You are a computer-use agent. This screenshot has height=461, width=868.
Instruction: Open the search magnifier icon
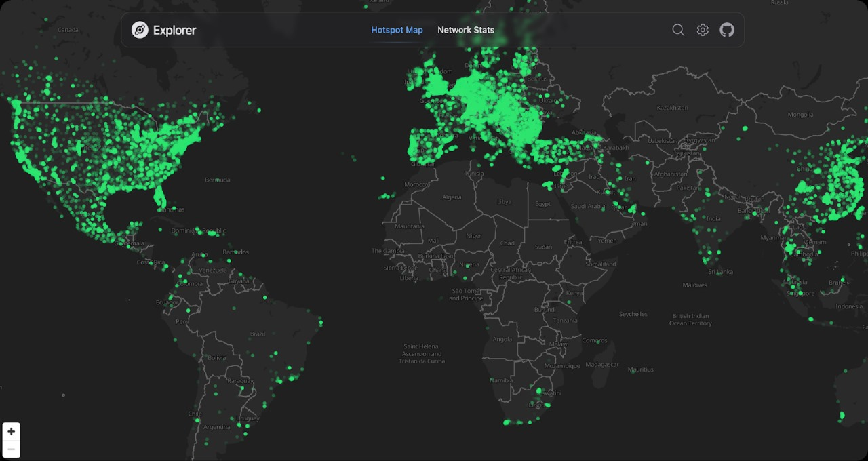pyautogui.click(x=678, y=30)
